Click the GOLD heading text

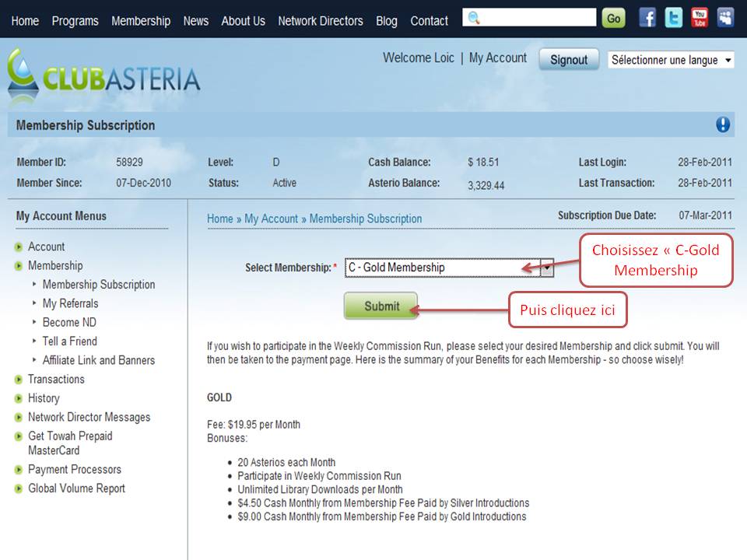(x=219, y=397)
